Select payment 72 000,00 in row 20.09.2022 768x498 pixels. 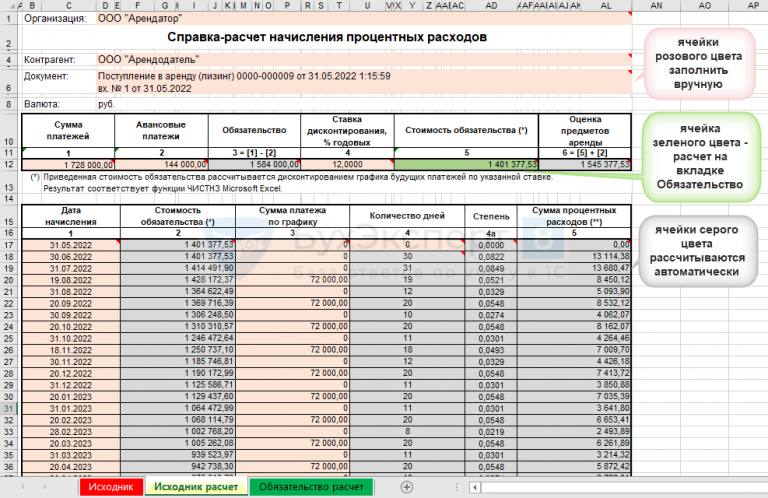[x=292, y=303]
